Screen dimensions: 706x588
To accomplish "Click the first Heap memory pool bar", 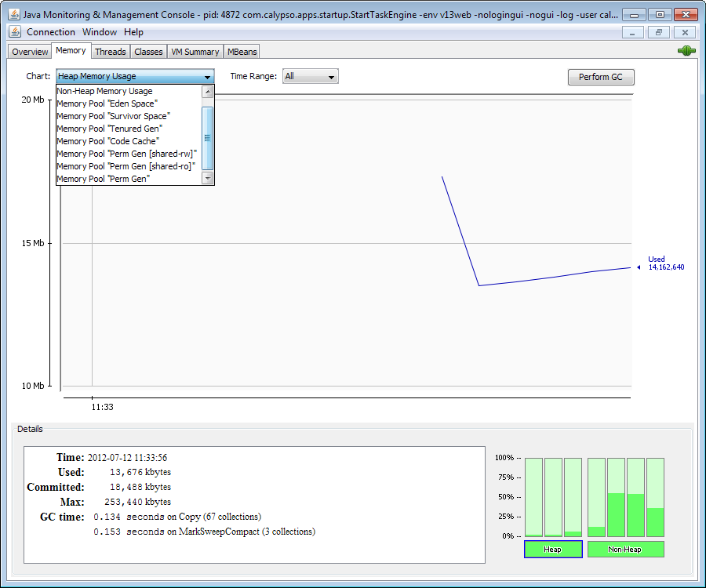I will pyautogui.click(x=533, y=497).
